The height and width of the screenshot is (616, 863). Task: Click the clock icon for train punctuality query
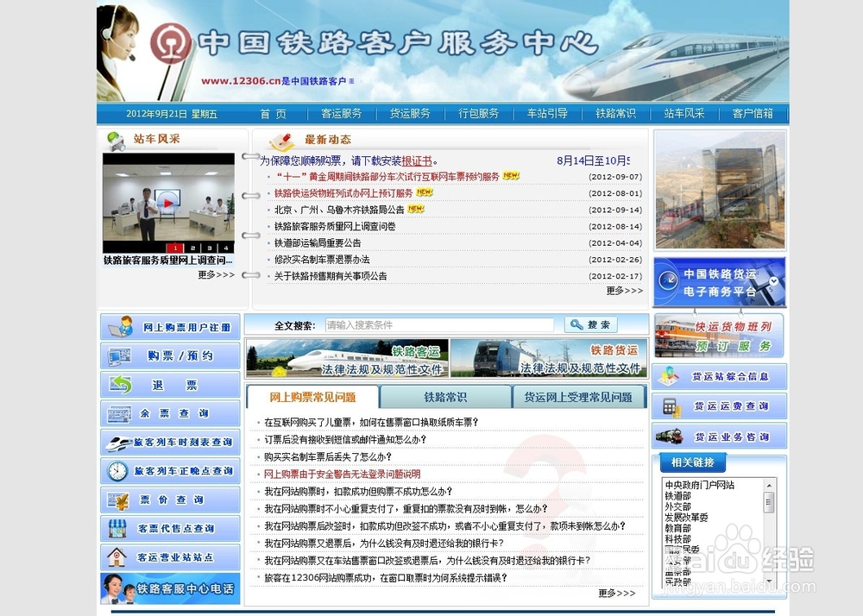pos(117,471)
